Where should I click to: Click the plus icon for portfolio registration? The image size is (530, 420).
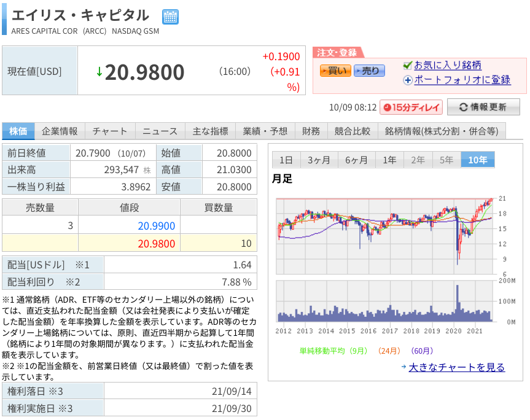click(x=408, y=80)
